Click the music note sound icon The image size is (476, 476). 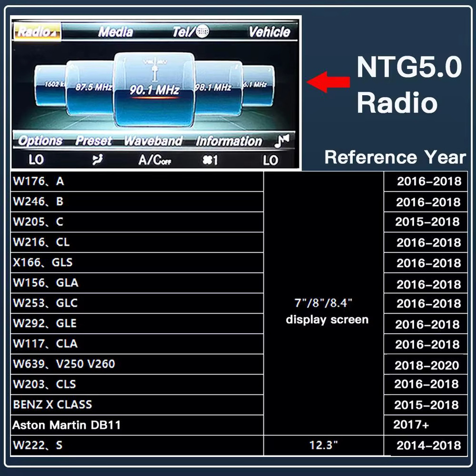coord(281,141)
